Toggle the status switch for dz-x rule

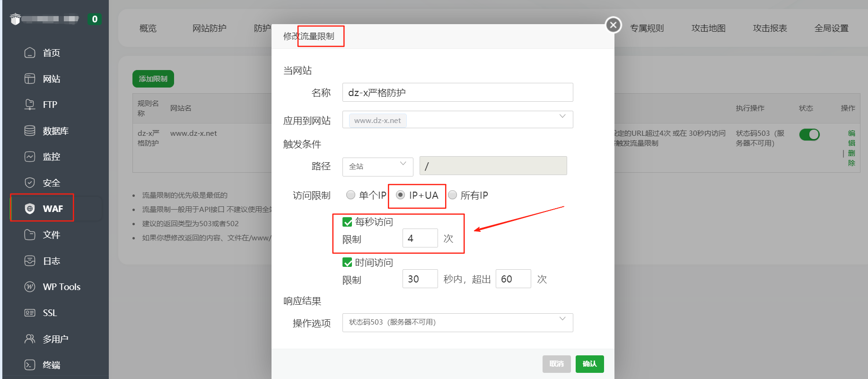809,134
